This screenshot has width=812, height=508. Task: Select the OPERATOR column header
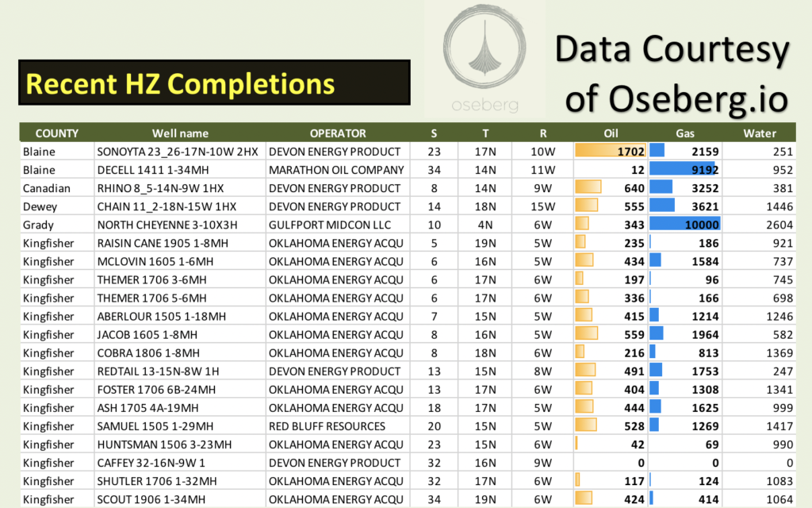[x=338, y=133]
